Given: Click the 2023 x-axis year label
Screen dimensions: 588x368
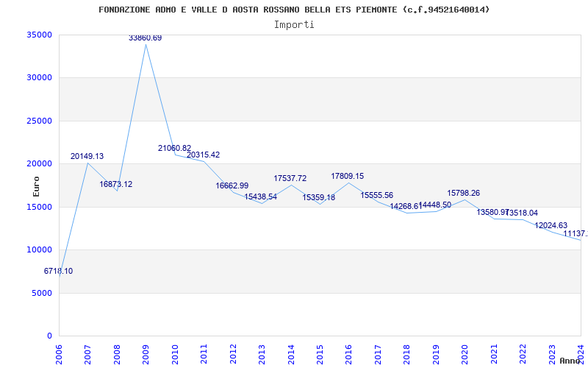Looking at the screenshot, I should click(552, 355).
